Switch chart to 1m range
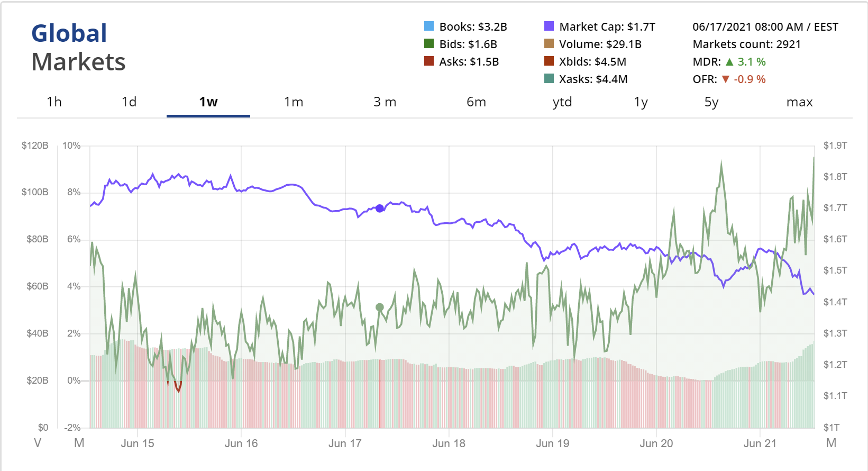Image resolution: width=868 pixels, height=471 pixels. click(x=294, y=102)
